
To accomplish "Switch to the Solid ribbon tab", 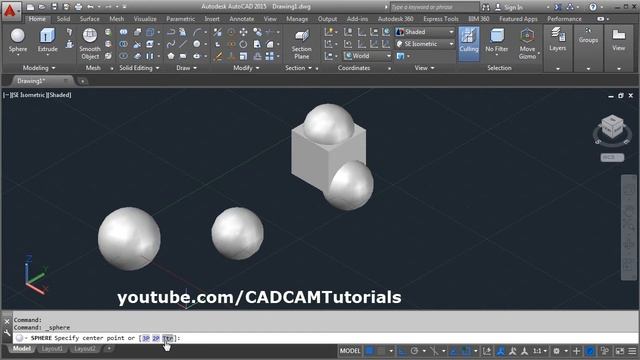I will (x=63, y=19).
